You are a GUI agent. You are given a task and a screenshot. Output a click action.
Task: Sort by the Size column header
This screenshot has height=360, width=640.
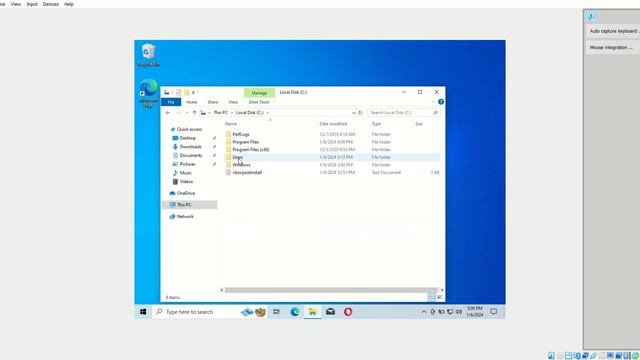coord(419,124)
